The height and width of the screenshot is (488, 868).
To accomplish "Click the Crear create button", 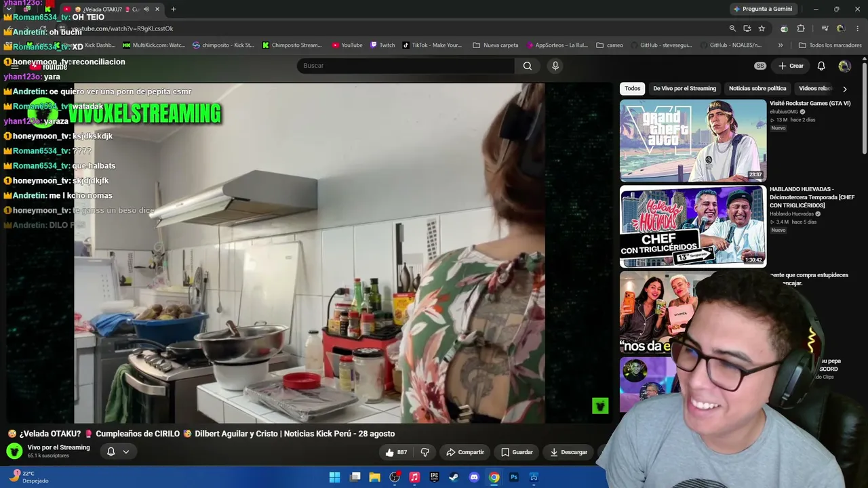I will [791, 66].
